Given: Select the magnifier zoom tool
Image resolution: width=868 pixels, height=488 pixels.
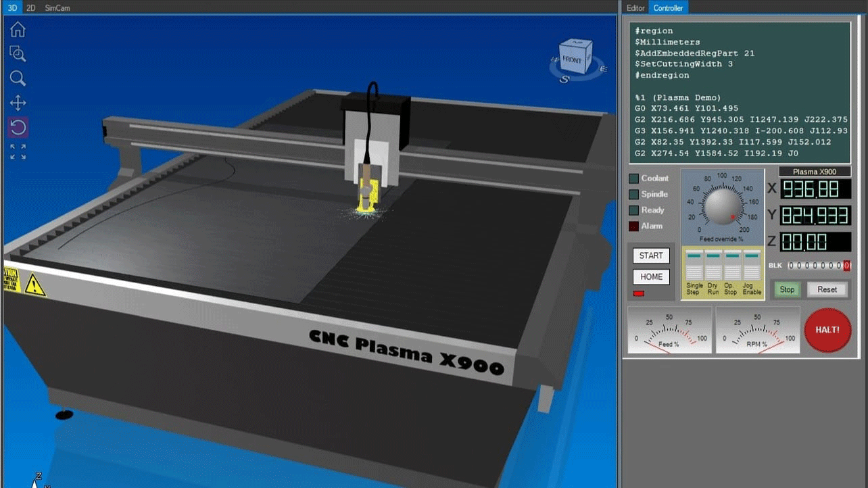Looking at the screenshot, I should click(x=18, y=78).
